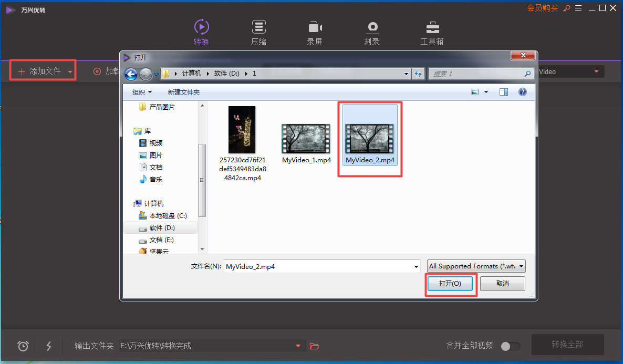This screenshot has height=364, width=623.
Task: Click the back arrow in file dialog
Action: [131, 74]
